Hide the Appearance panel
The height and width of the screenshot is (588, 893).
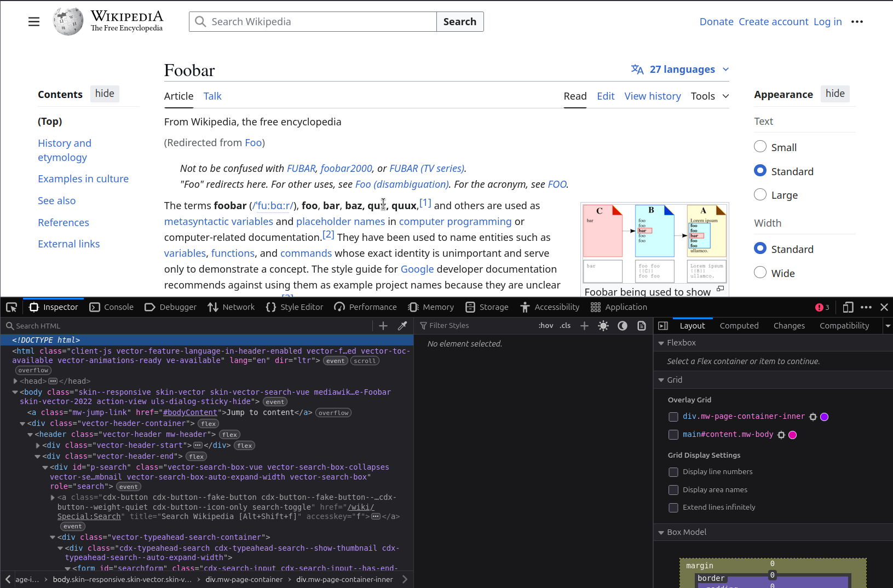[835, 94]
